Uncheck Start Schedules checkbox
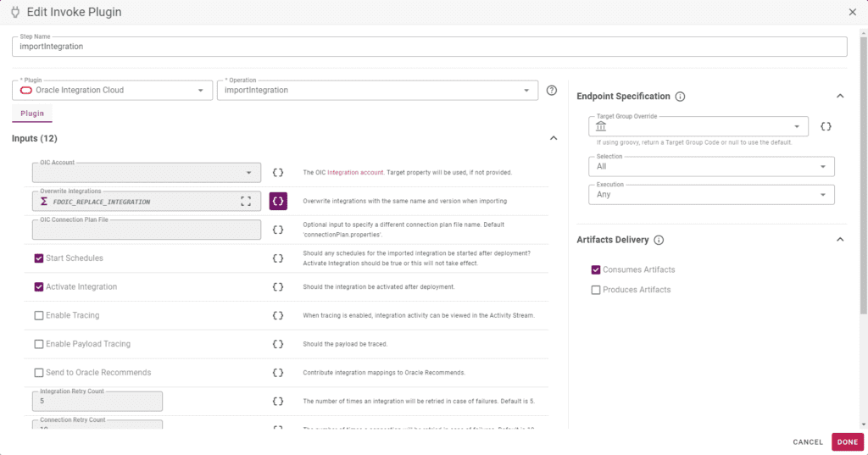Viewport: 868px width, 455px height. click(x=39, y=258)
